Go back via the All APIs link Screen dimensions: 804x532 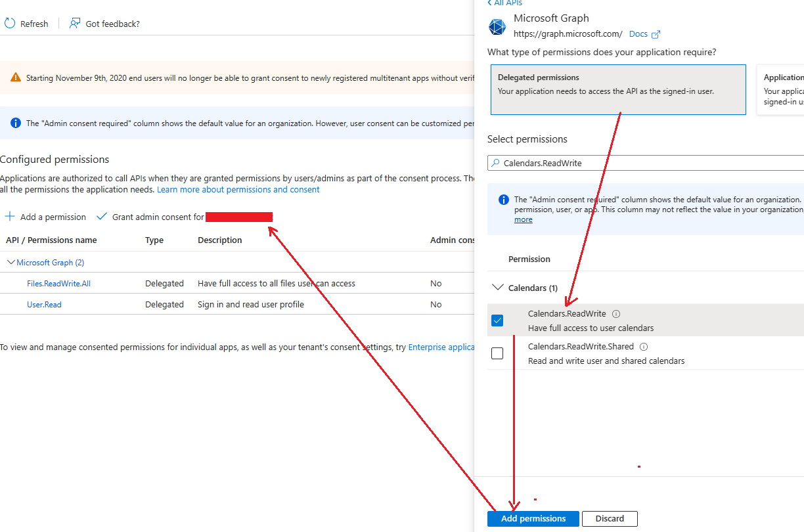[x=504, y=3]
